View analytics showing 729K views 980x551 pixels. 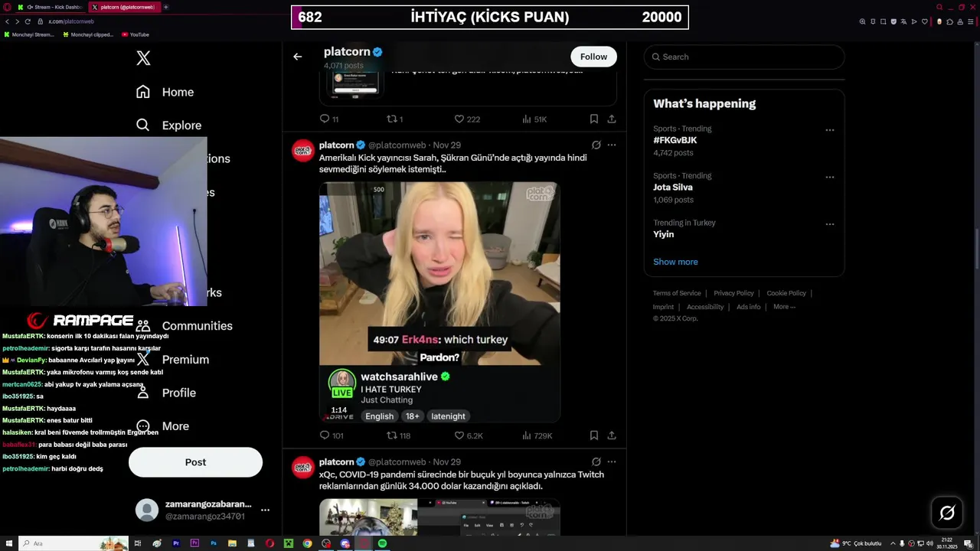coord(537,435)
